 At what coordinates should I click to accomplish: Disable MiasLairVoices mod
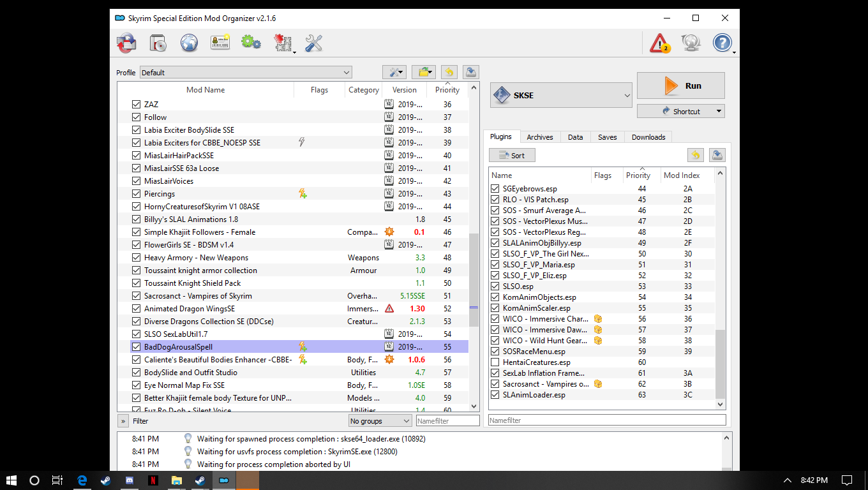(136, 181)
